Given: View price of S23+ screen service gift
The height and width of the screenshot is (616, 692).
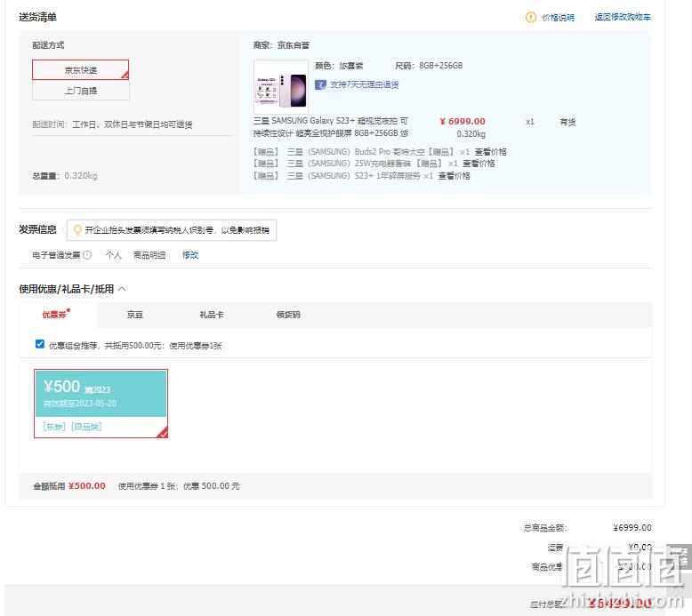Looking at the screenshot, I should [454, 176].
